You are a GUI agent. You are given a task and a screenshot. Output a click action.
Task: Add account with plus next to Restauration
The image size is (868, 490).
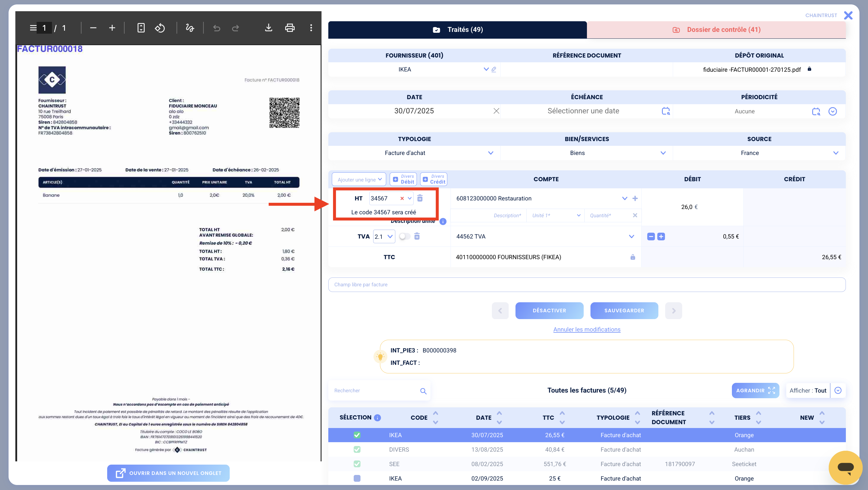tap(635, 198)
